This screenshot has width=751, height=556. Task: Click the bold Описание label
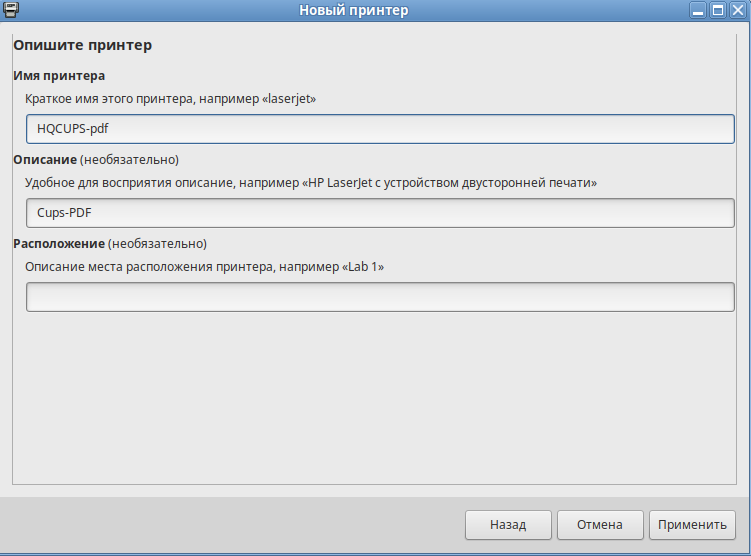(x=45, y=159)
